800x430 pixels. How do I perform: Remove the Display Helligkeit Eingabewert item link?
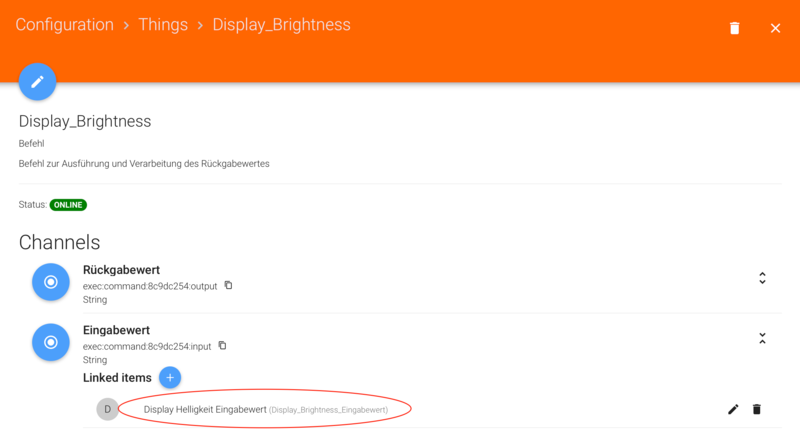coord(757,409)
